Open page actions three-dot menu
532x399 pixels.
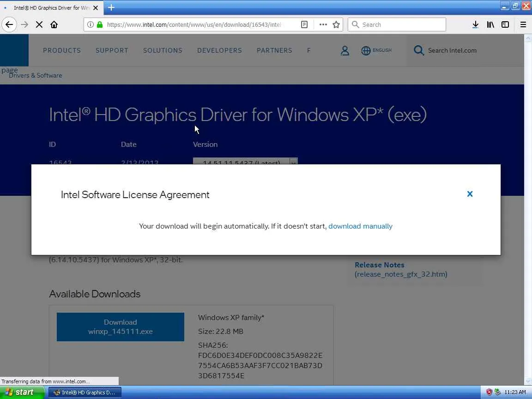323,24
